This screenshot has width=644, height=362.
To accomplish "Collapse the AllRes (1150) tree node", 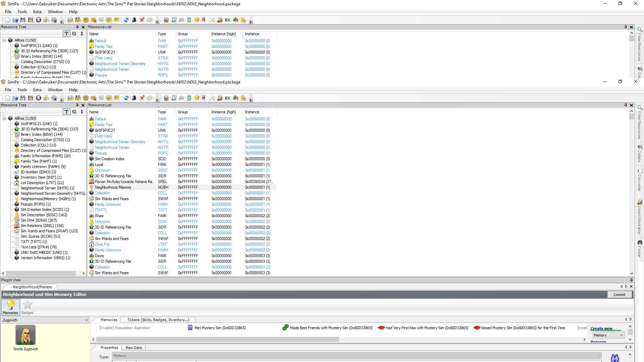I will pyautogui.click(x=4, y=118).
